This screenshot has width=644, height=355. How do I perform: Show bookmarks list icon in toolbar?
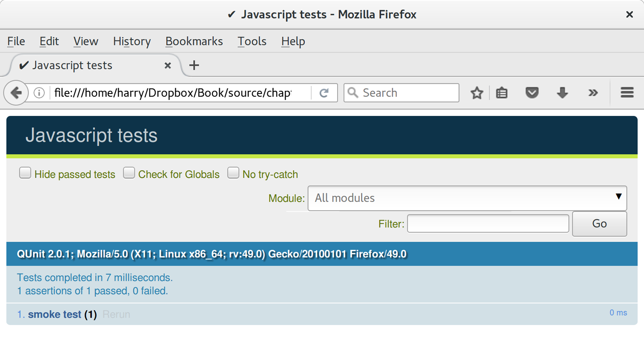click(x=502, y=93)
